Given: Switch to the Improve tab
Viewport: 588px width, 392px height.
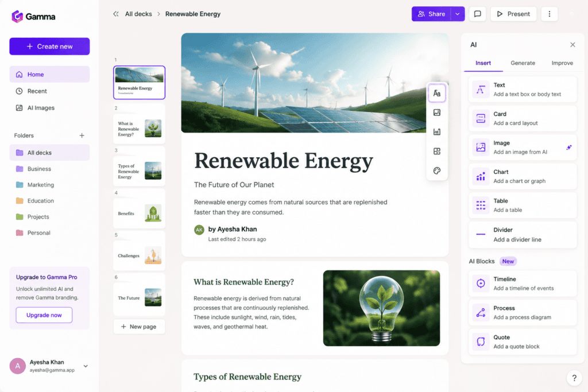Looking at the screenshot, I should [x=562, y=63].
